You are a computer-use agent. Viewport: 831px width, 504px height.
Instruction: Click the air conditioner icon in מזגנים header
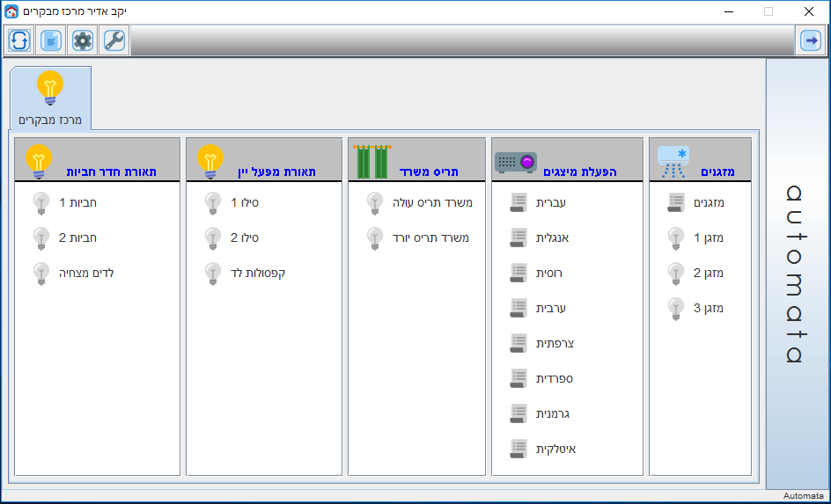[x=673, y=161]
